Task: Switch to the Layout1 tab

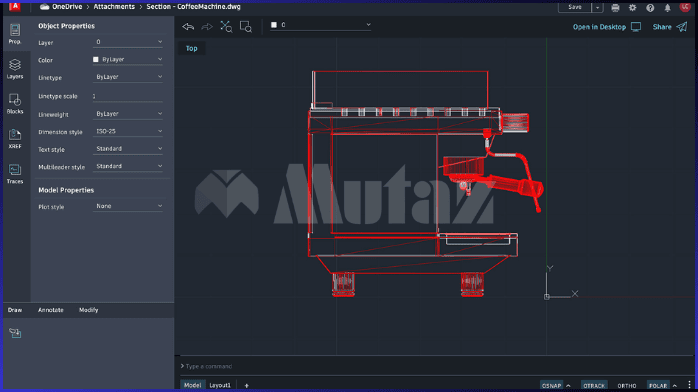Action: coord(220,385)
